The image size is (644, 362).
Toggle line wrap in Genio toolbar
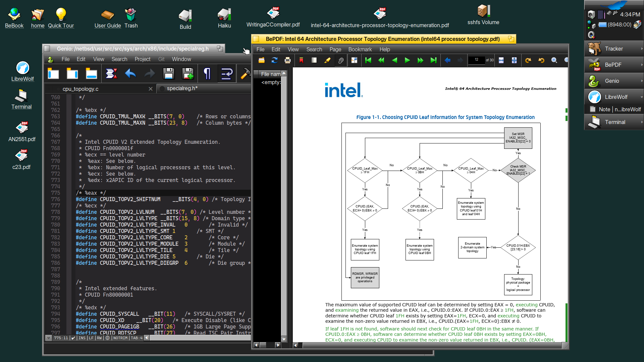point(227,73)
